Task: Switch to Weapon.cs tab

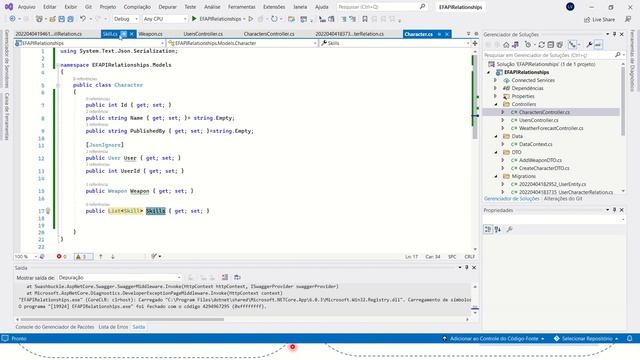Action: tap(151, 34)
